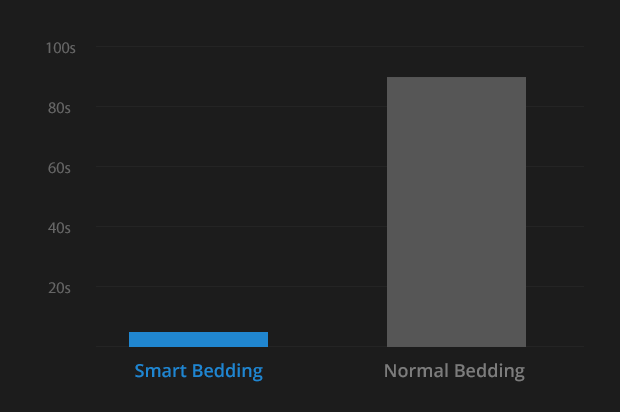Click the 100s axis label
The height and width of the screenshot is (412, 620).
click(x=60, y=48)
